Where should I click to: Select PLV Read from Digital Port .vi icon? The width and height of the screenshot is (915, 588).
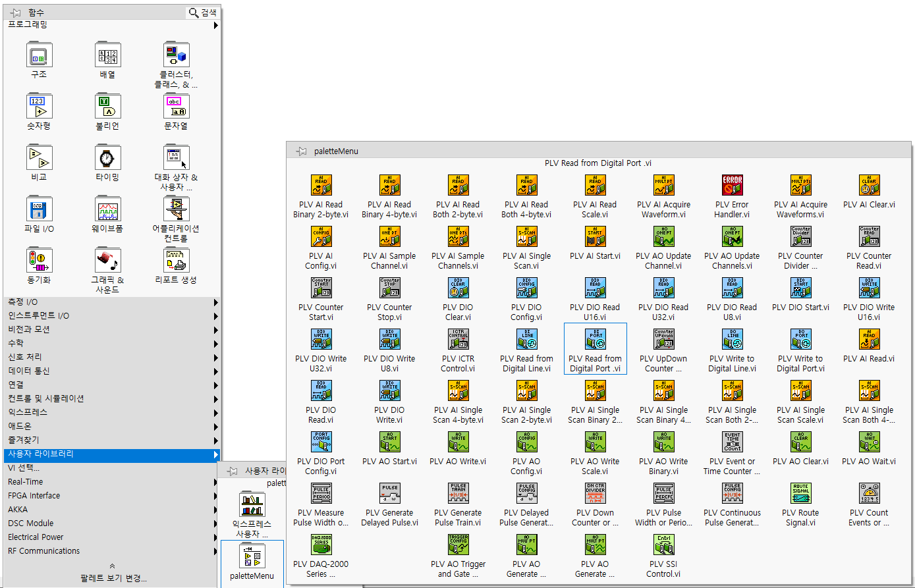coord(595,339)
